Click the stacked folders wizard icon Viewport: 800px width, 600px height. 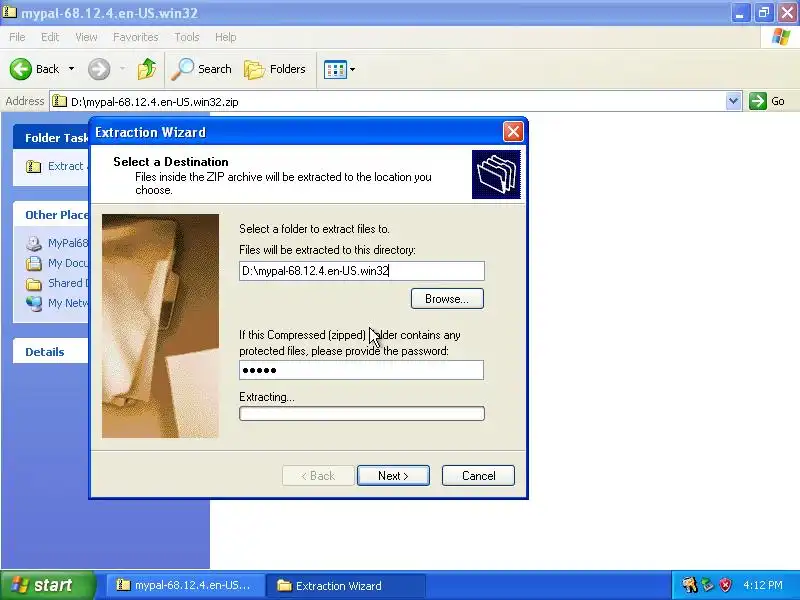click(496, 174)
